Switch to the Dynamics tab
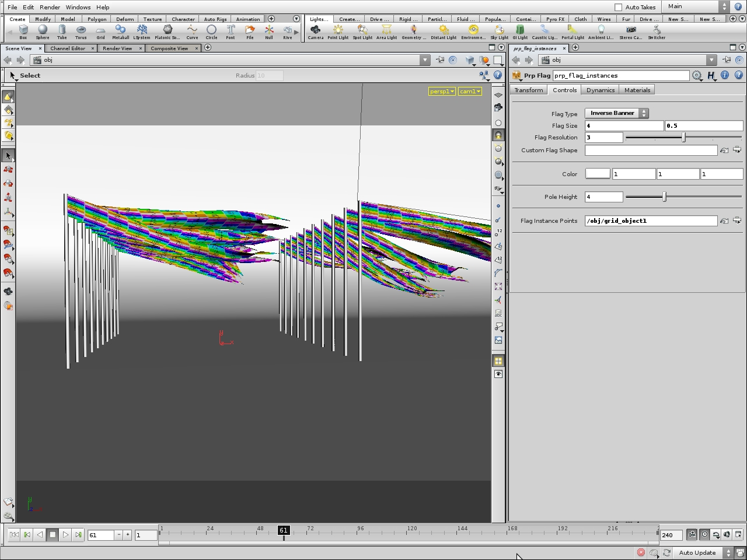This screenshot has height=560, width=747. [601, 90]
